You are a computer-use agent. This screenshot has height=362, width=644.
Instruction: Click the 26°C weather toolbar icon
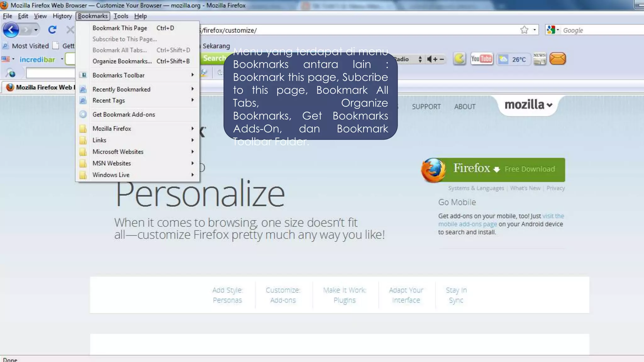pos(514,59)
